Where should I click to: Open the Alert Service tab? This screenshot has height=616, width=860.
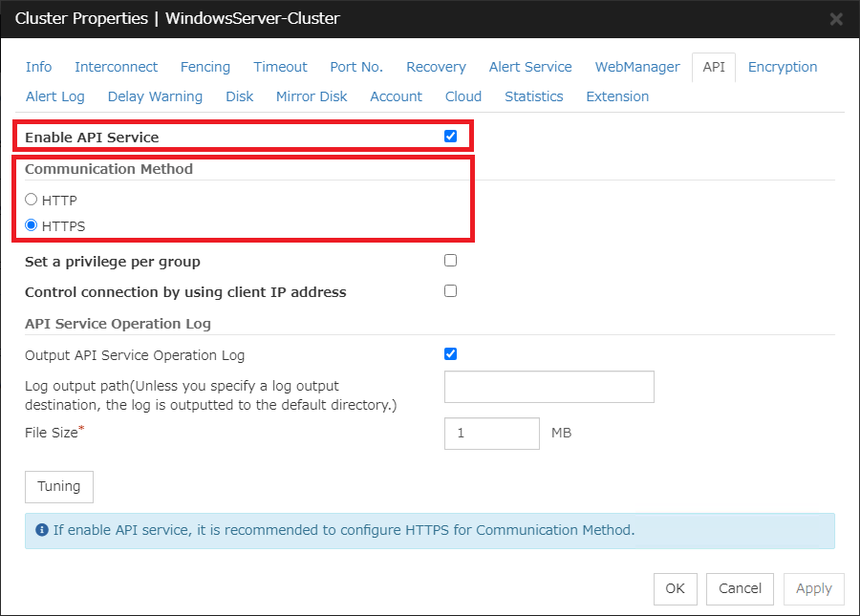tap(530, 67)
